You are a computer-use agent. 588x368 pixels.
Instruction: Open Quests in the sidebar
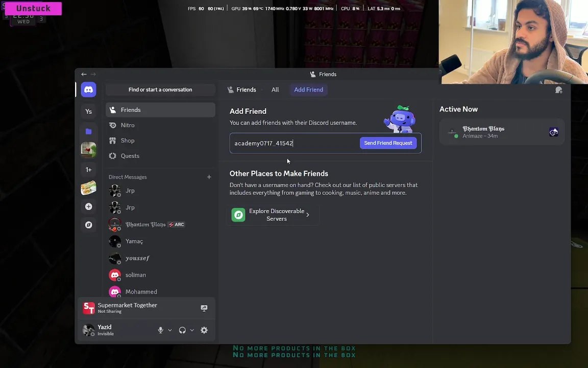tap(160, 156)
